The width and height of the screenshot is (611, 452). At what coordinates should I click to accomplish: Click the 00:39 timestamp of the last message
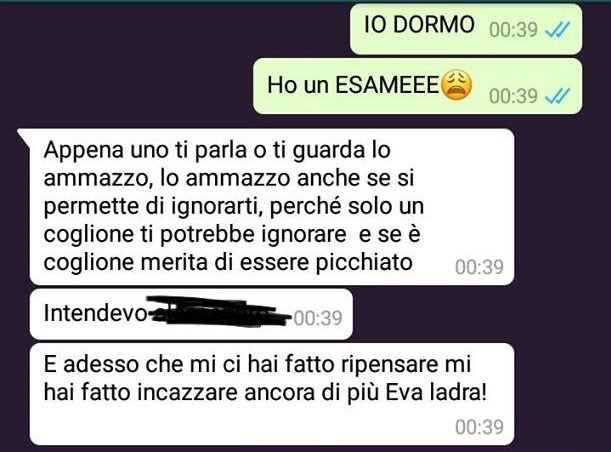coord(479,427)
